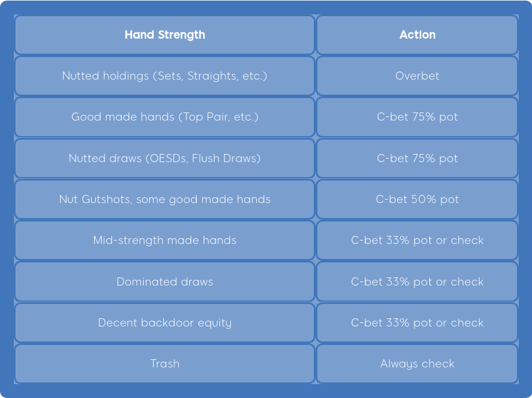Click the Action column header
The image size is (532, 398).
click(x=417, y=35)
